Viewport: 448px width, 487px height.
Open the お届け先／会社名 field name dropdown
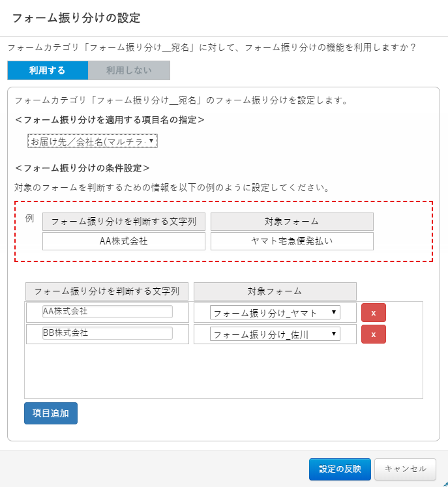[92, 141]
